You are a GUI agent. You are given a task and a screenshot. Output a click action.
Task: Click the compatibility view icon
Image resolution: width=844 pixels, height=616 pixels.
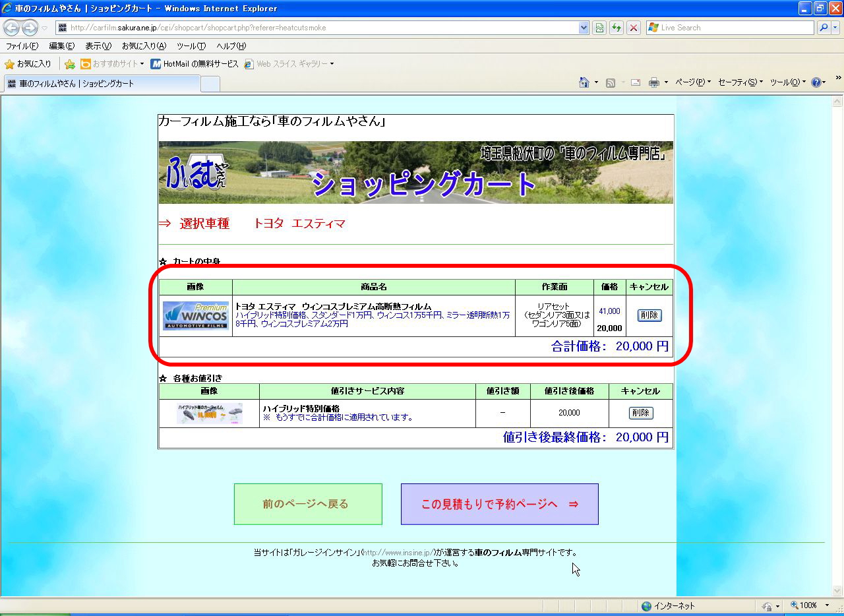599,28
